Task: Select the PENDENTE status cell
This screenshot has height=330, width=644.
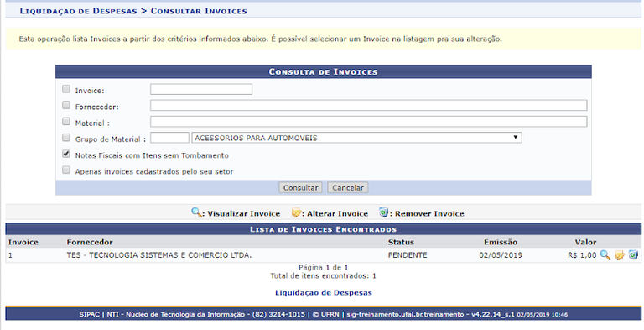Action: tap(408, 255)
